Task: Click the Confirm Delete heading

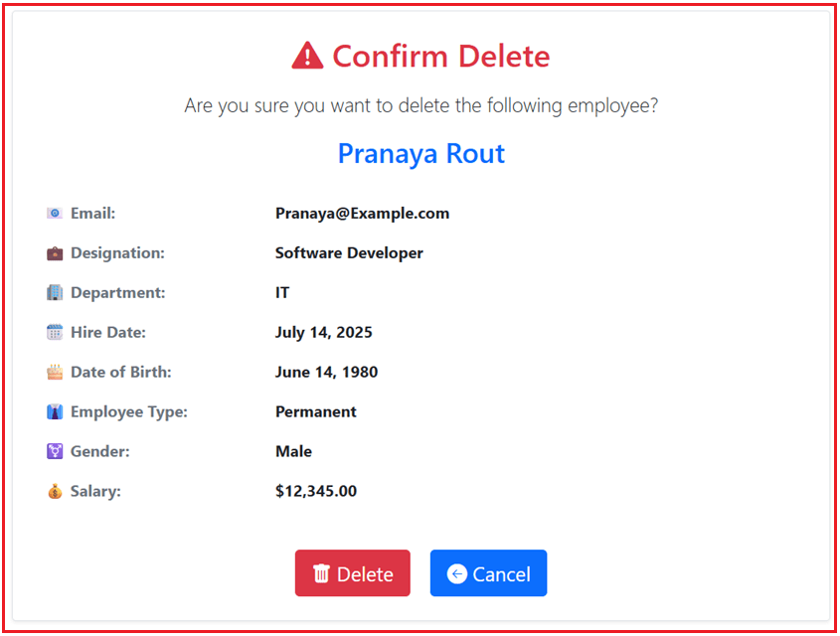Action: coord(440,57)
